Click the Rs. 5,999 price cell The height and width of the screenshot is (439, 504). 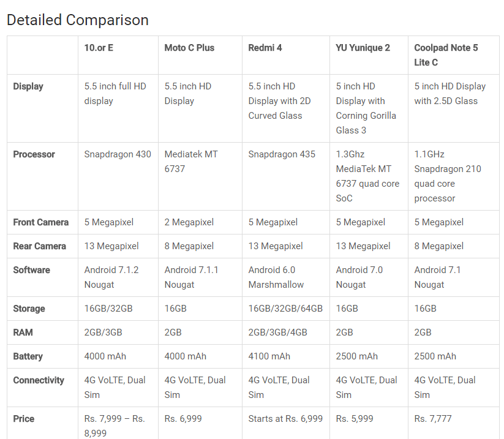[355, 419]
